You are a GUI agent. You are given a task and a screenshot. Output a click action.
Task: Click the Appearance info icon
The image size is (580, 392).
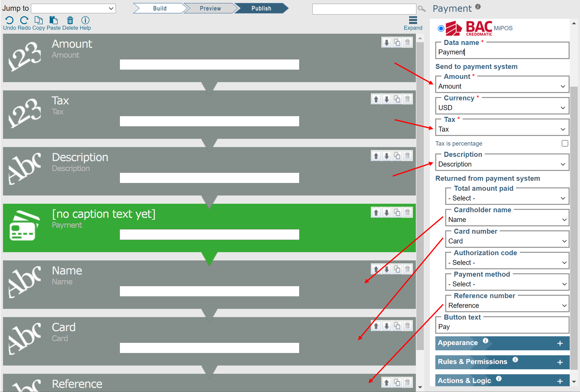click(x=485, y=341)
